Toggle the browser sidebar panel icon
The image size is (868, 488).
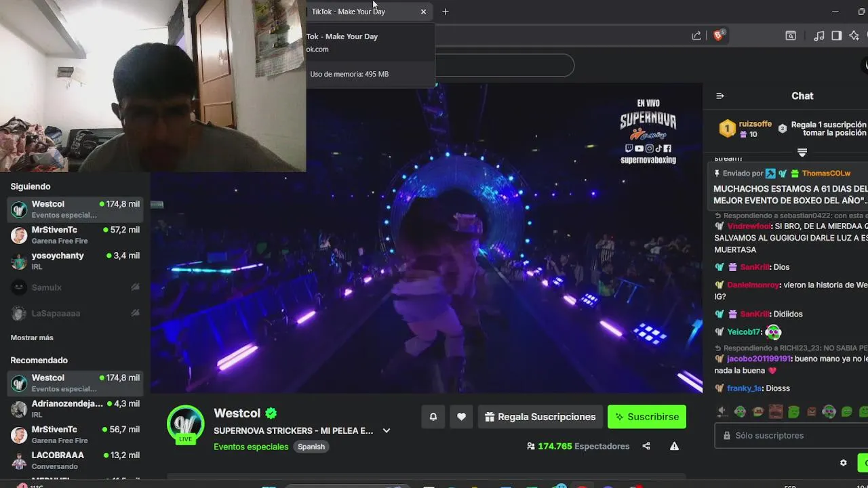[837, 36]
